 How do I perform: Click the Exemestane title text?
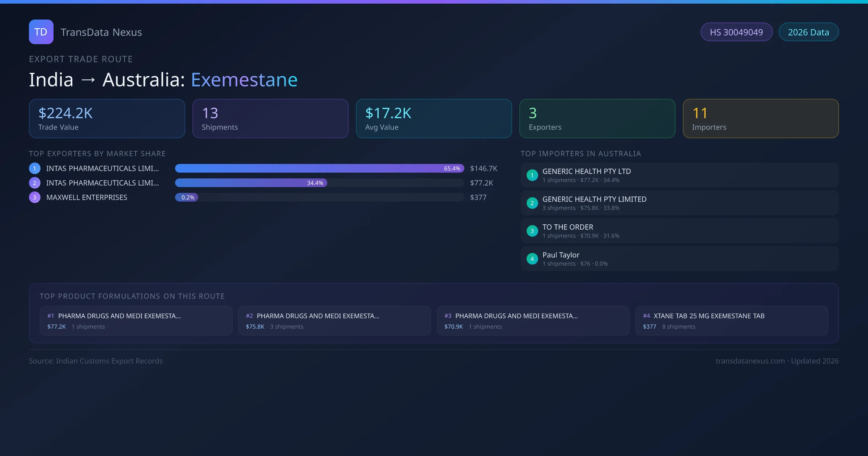click(x=244, y=80)
